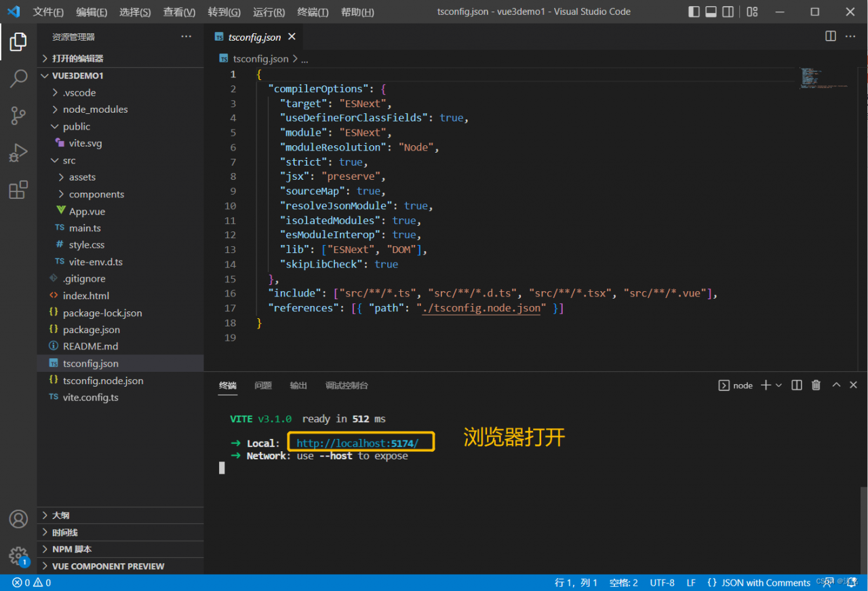Toggle the primary side bar layout icon
Viewport: 868px width, 591px height.
coord(694,12)
